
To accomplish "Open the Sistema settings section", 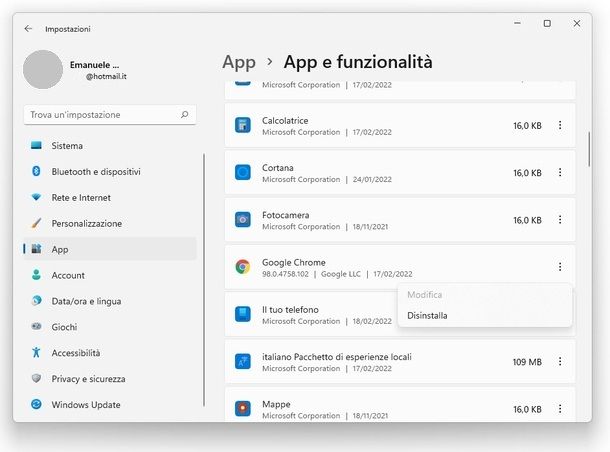I will point(110,145).
